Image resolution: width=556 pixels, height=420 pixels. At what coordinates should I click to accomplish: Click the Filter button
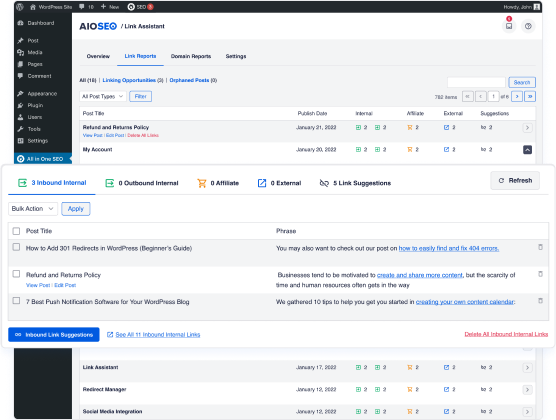(x=140, y=96)
